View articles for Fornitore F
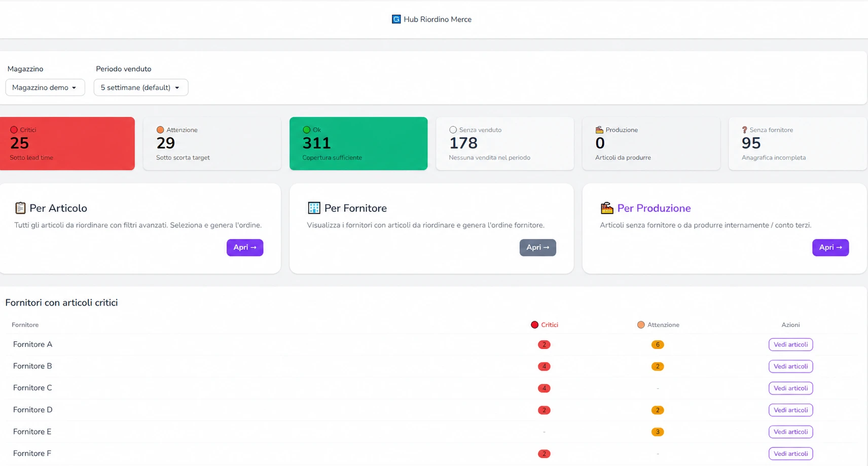This screenshot has height=466, width=868. tap(790, 454)
